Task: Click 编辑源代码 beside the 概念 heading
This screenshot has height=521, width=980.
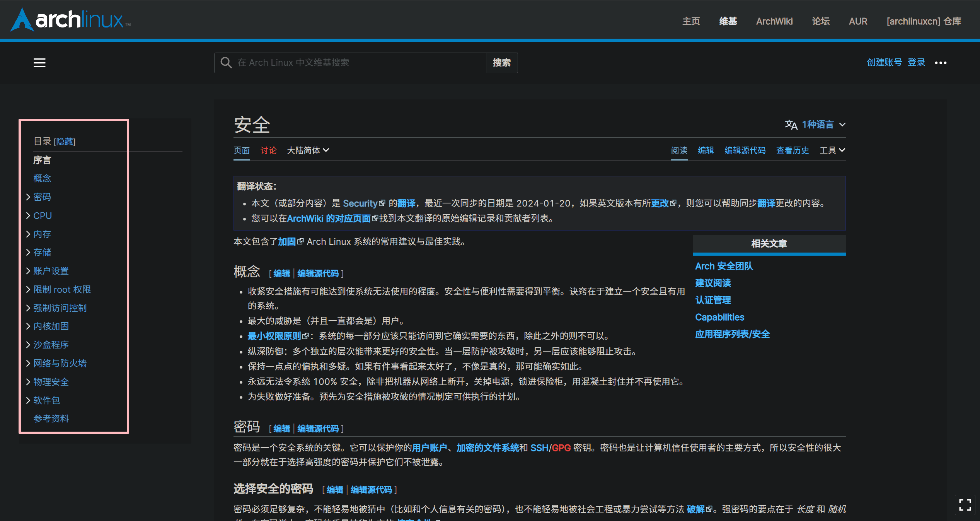Action: click(318, 274)
